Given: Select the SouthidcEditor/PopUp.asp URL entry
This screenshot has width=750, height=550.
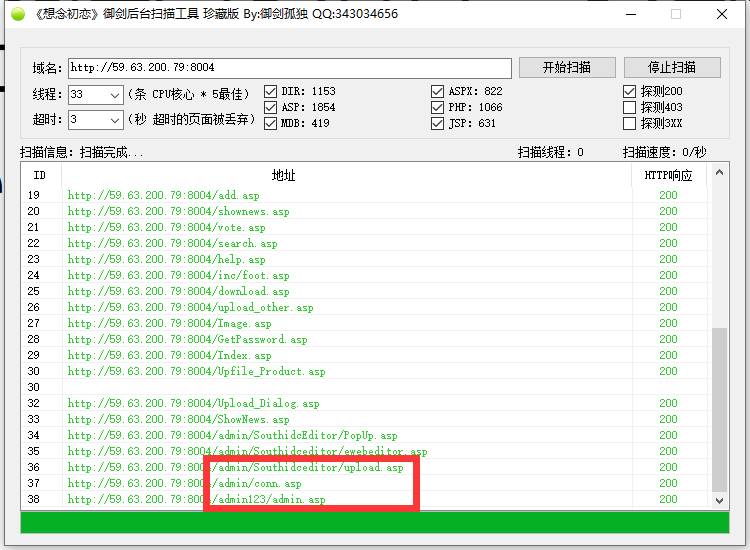Looking at the screenshot, I should (232, 436).
